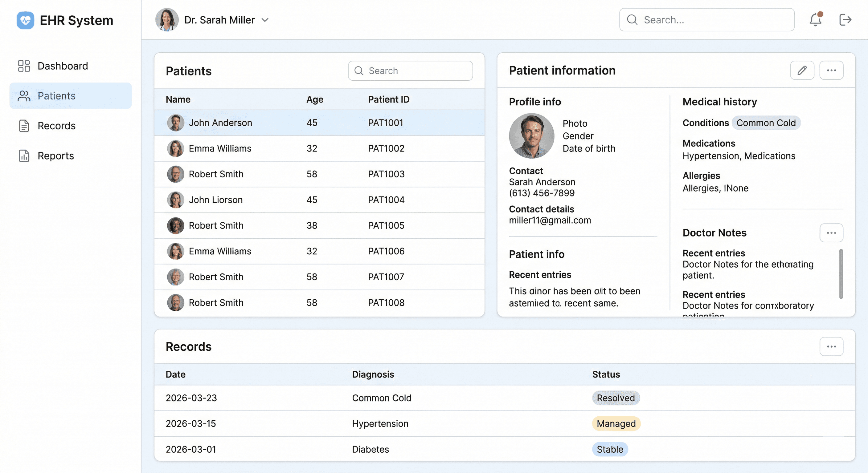Click magnifier icon in the top search bar
This screenshot has width=868, height=473.
click(632, 20)
